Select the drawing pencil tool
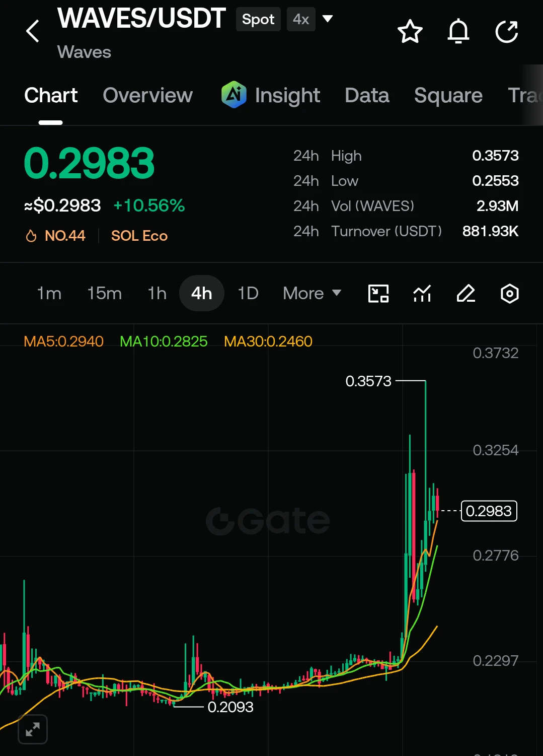543x756 pixels. pos(466,293)
